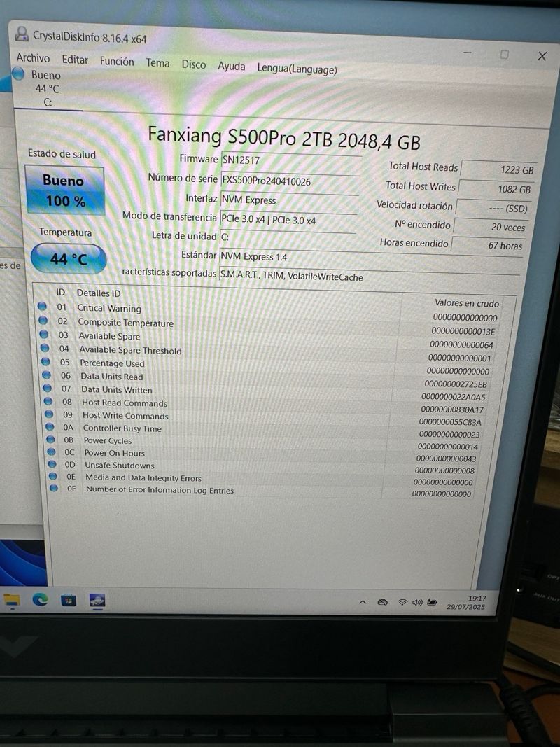
Task: Click raw value 00000002725EB
Action: pyautogui.click(x=456, y=384)
